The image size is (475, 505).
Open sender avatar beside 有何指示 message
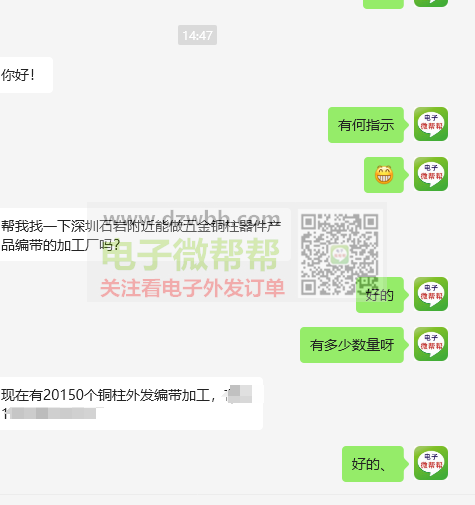click(431, 124)
